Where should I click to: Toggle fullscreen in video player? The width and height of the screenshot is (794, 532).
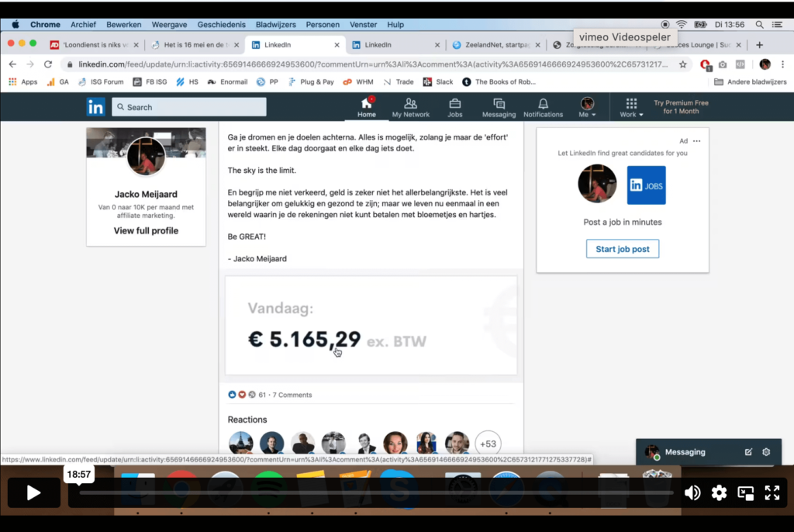point(772,492)
